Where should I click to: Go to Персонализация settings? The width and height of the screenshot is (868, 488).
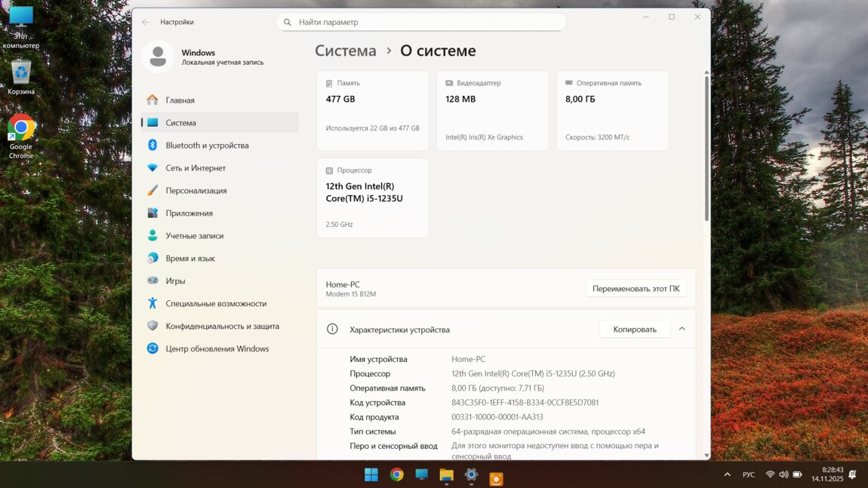(x=196, y=191)
